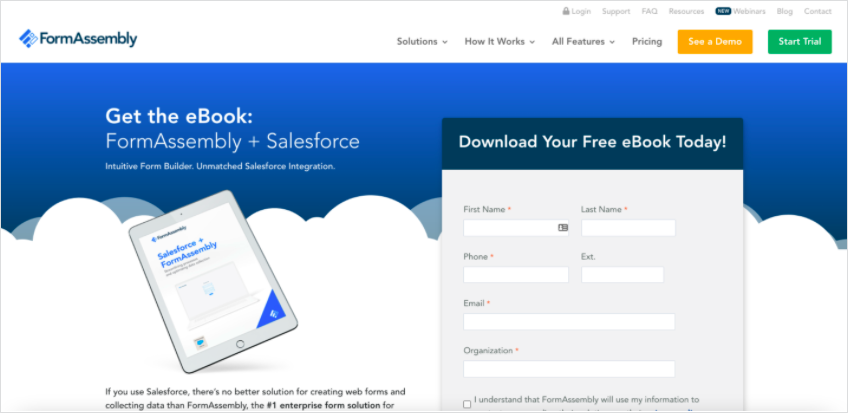Click the NEW badge next to Webinars
Viewport: 848px width, 414px height.
coord(723,12)
